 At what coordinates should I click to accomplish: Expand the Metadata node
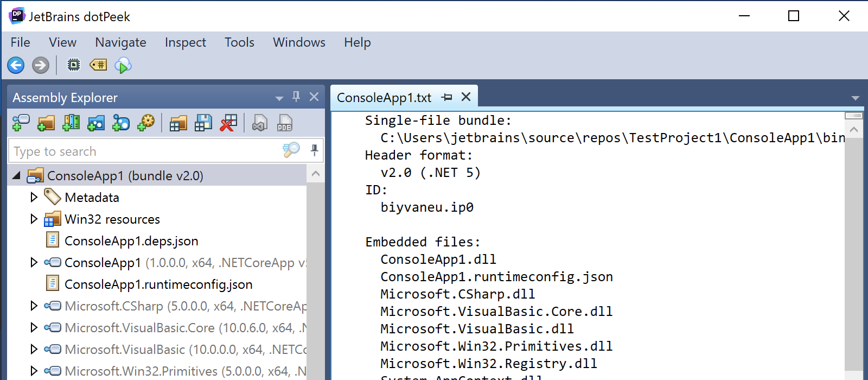point(34,197)
